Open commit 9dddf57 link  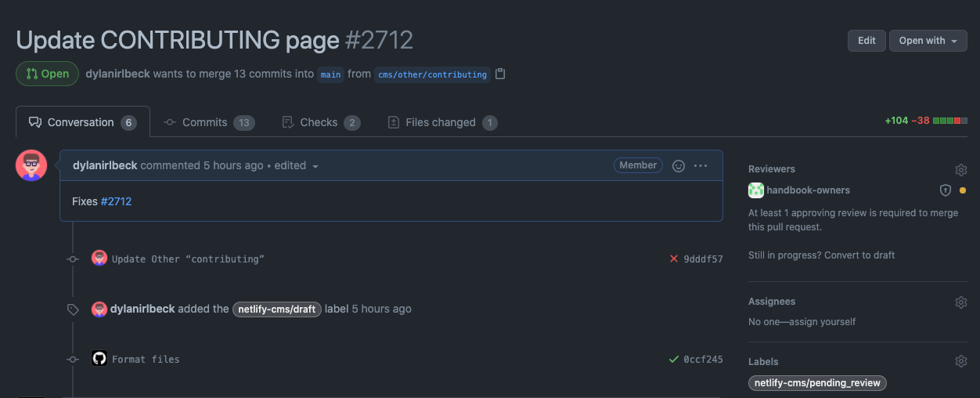click(703, 259)
